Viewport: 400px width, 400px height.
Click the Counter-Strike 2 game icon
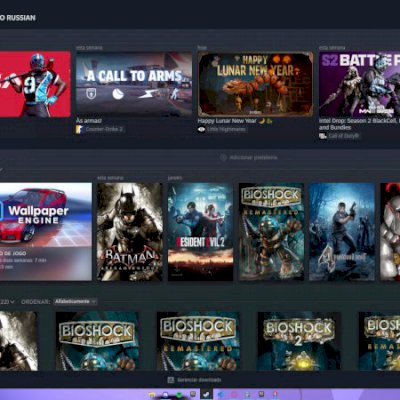click(x=79, y=129)
